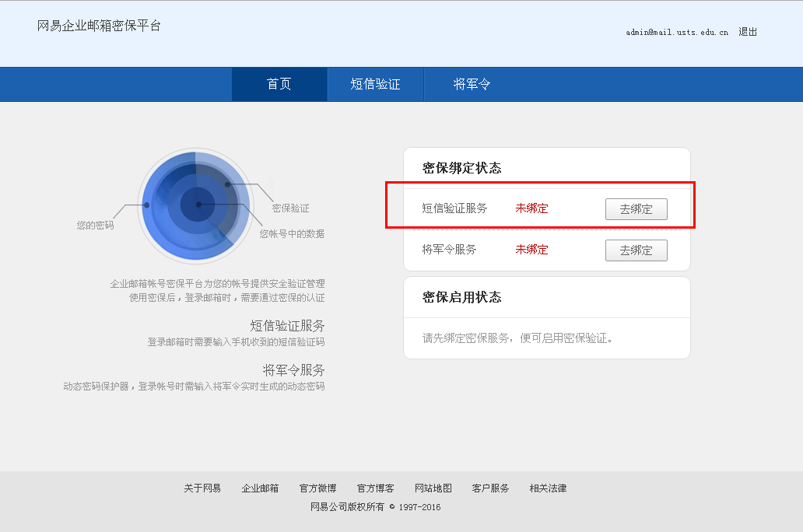803x532 pixels.
Task: Switch to the 首页 tab
Action: point(279,84)
